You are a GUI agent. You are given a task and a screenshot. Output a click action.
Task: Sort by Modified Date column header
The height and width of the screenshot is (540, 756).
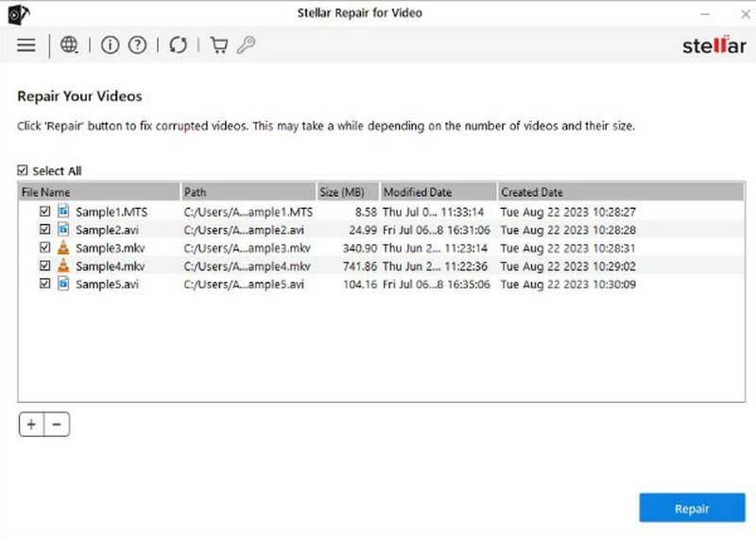[x=437, y=192]
